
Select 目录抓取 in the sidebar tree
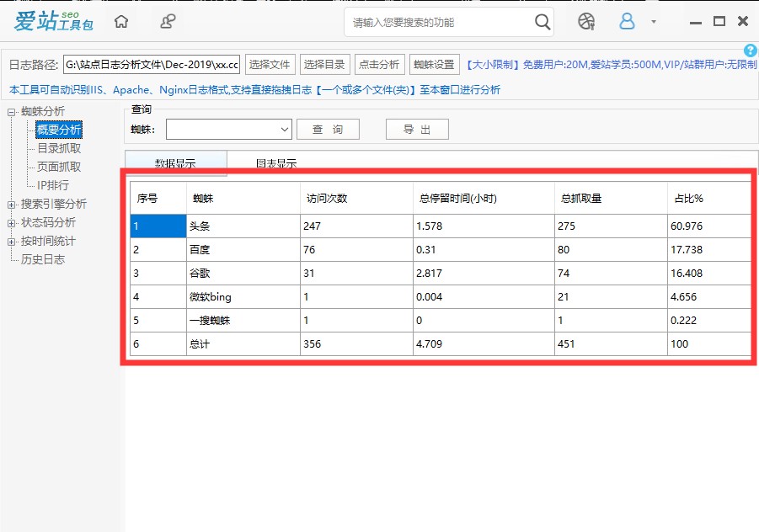click(57, 150)
